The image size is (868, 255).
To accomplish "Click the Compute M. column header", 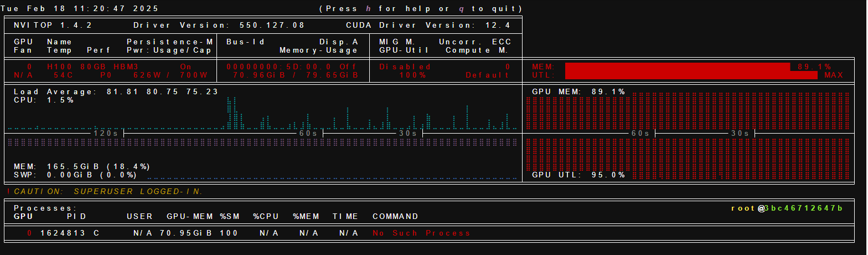I will [478, 50].
